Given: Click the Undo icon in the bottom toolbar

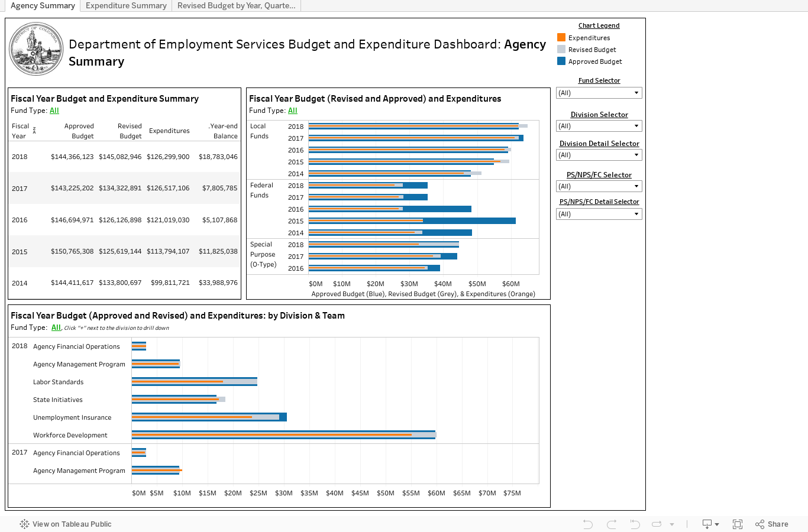Looking at the screenshot, I should tap(587, 524).
